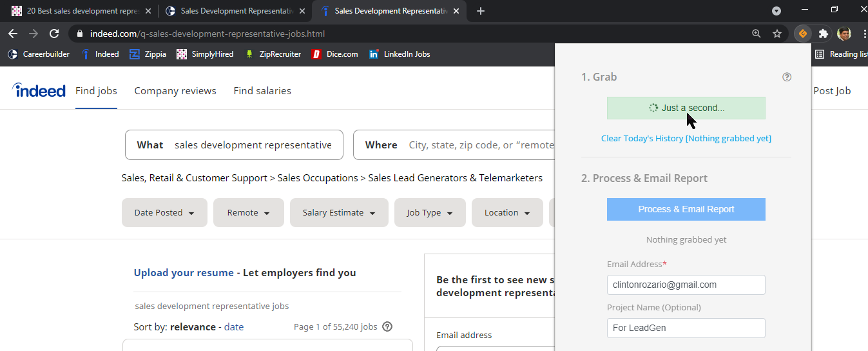Click the orange grabber extension icon
Image resolution: width=868 pixels, height=351 pixels.
[x=802, y=34]
